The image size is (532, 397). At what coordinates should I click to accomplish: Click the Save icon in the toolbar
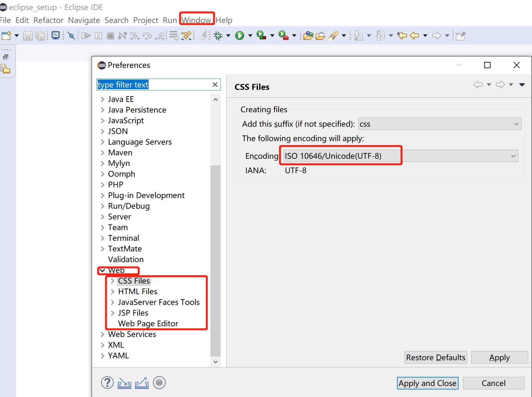pos(28,36)
